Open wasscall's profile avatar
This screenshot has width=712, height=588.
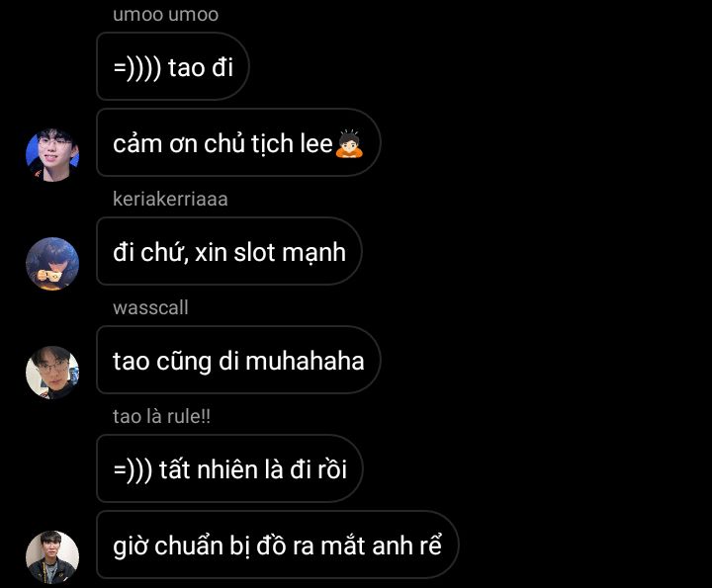(x=52, y=373)
